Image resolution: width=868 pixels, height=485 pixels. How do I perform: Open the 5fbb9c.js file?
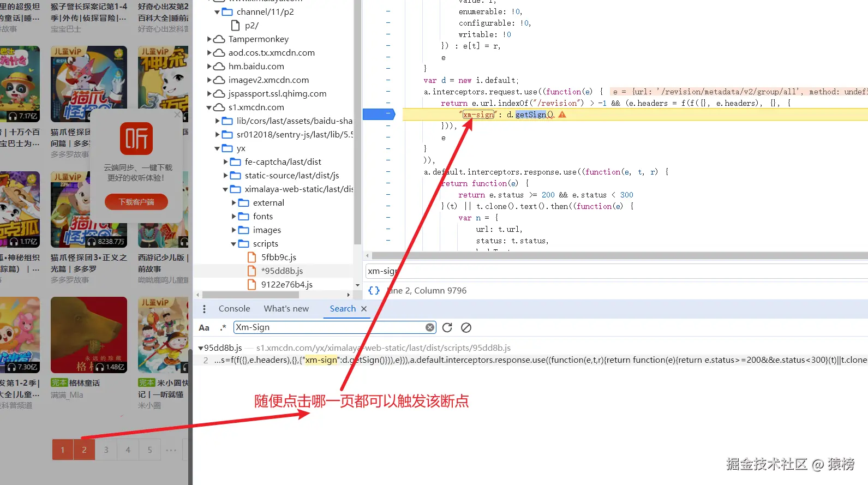pos(278,257)
